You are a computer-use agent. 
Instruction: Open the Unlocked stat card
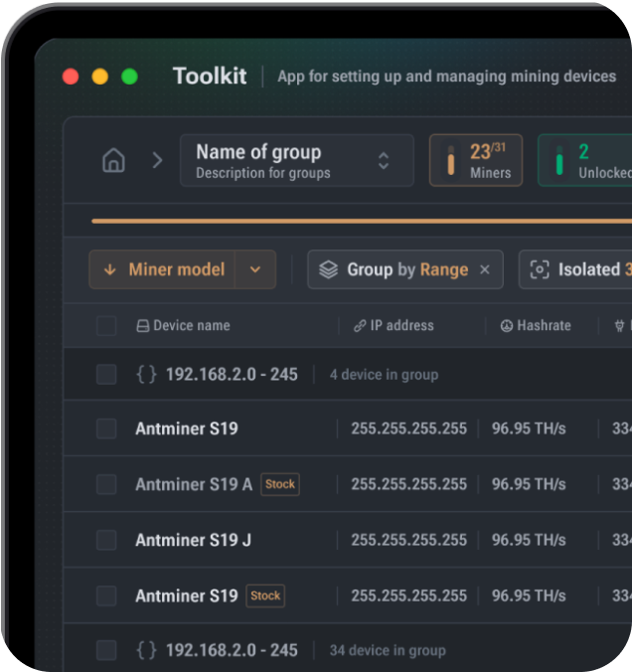point(585,160)
